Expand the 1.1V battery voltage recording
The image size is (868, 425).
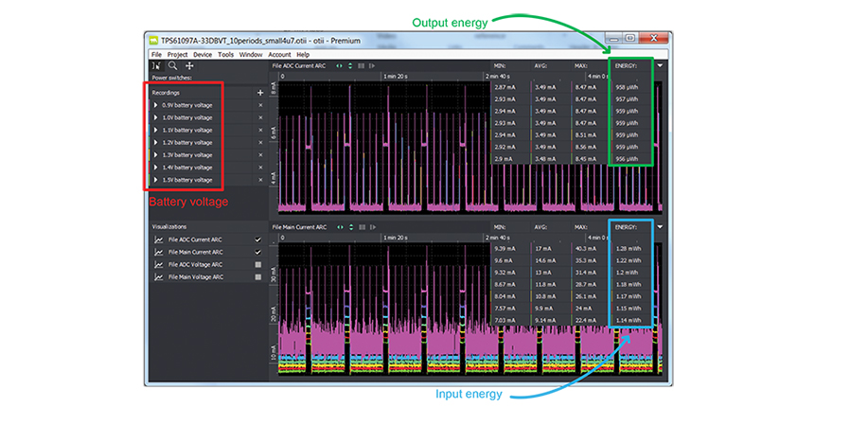(x=155, y=130)
